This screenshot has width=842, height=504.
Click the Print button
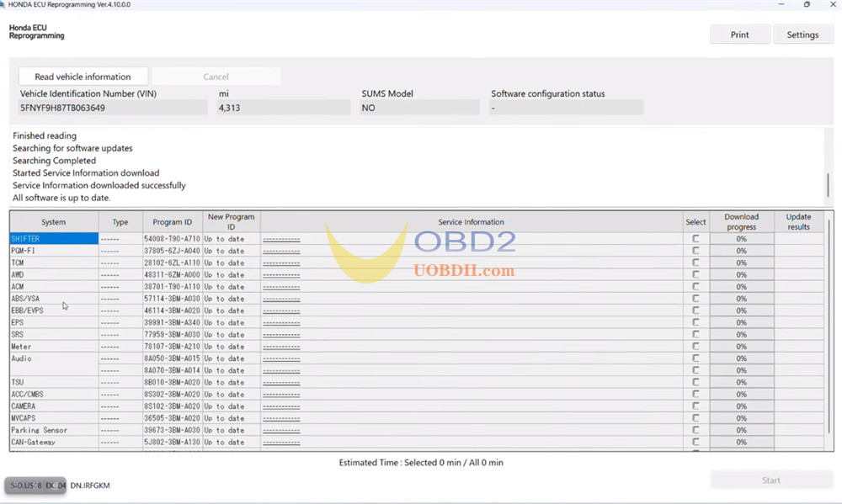(739, 34)
